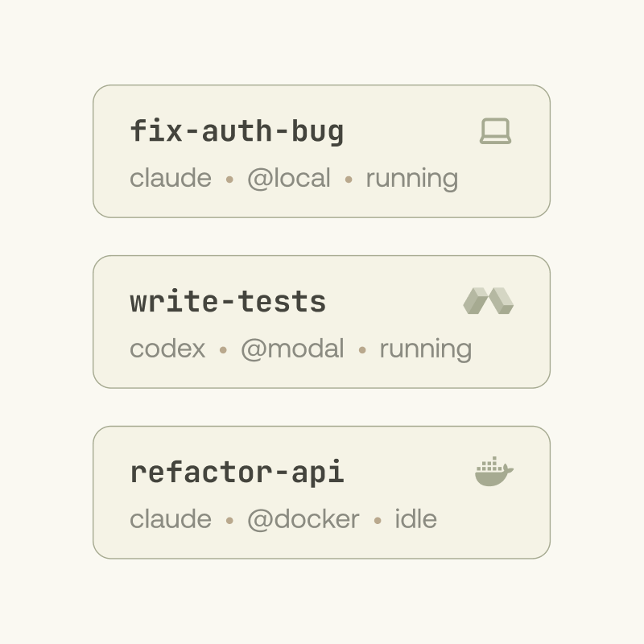Click the @local environment tag
This screenshot has height=644, width=644.
(290, 178)
